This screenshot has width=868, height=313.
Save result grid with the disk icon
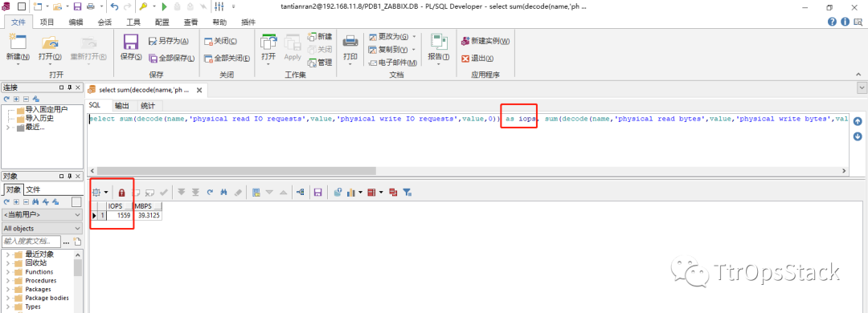pyautogui.click(x=317, y=193)
